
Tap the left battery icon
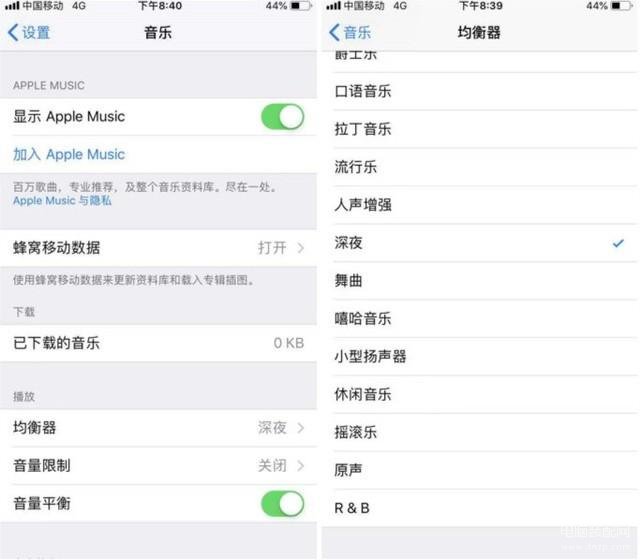(301, 6)
